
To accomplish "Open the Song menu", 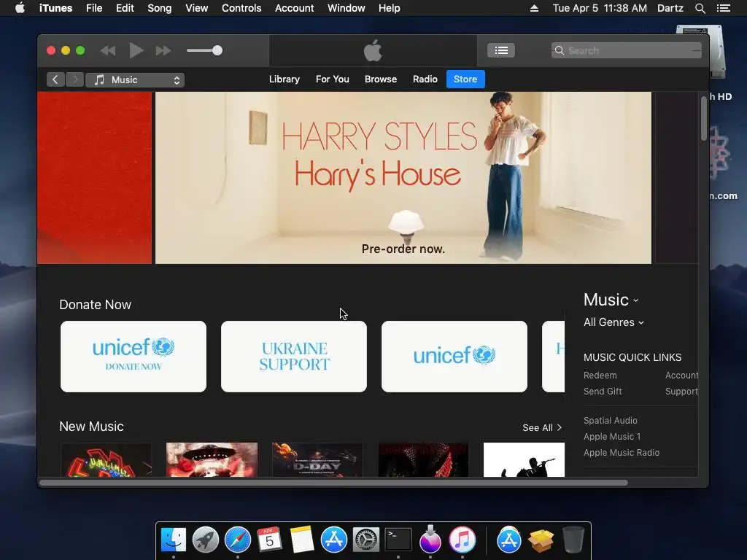I will tap(160, 8).
